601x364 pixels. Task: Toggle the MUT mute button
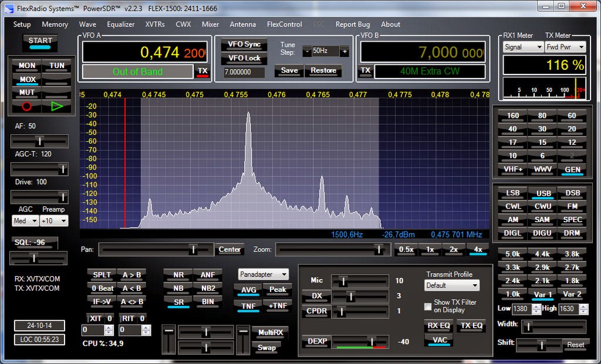pyautogui.click(x=27, y=93)
